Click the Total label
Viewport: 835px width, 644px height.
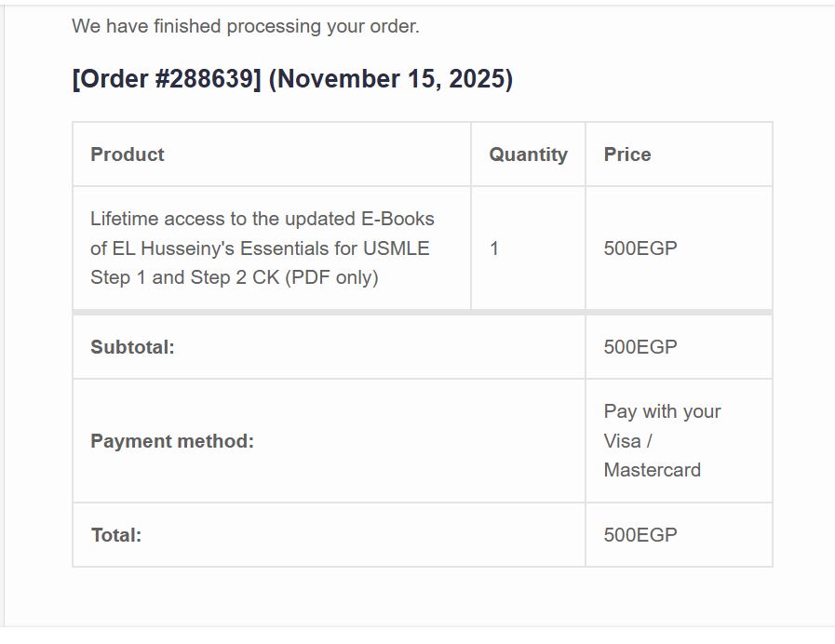click(116, 535)
